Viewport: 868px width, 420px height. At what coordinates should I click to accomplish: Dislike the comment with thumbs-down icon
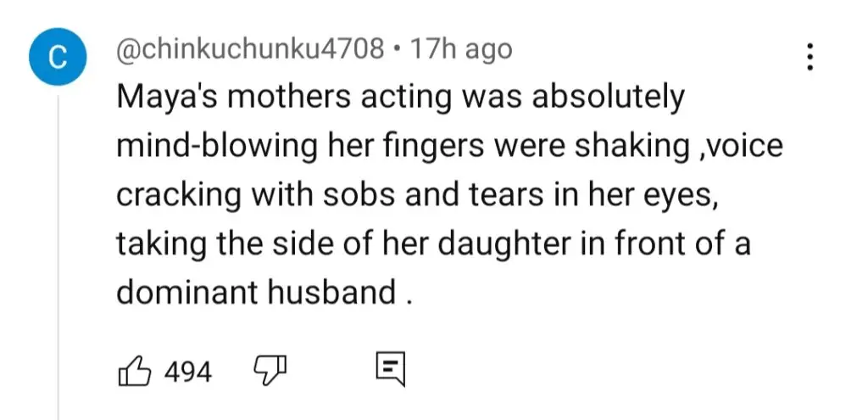[x=270, y=371]
